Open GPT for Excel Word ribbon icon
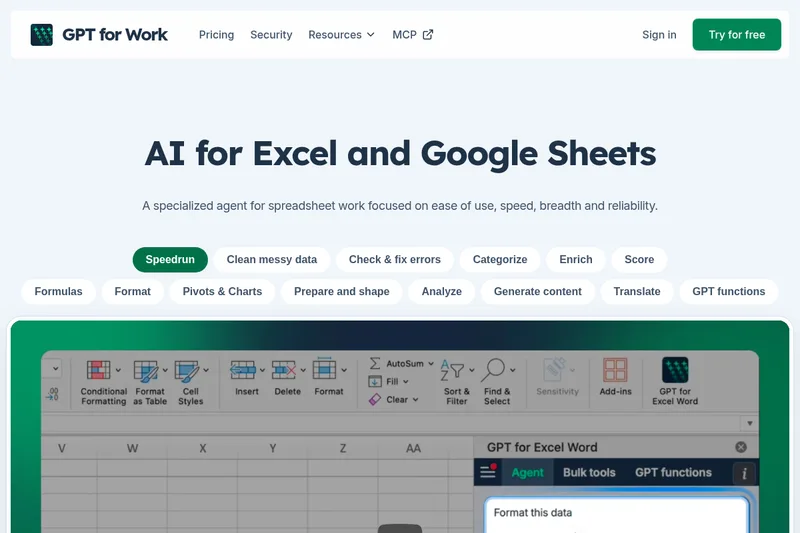This screenshot has height=533, width=800. point(675,370)
